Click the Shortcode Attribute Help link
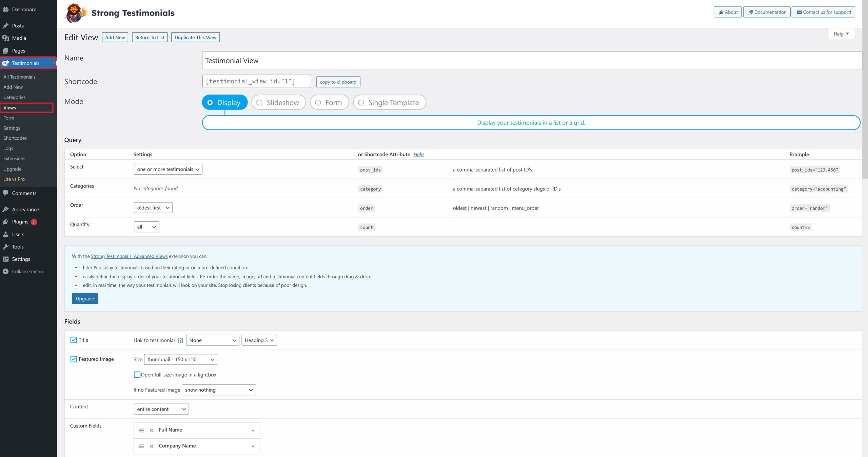 [x=418, y=155]
